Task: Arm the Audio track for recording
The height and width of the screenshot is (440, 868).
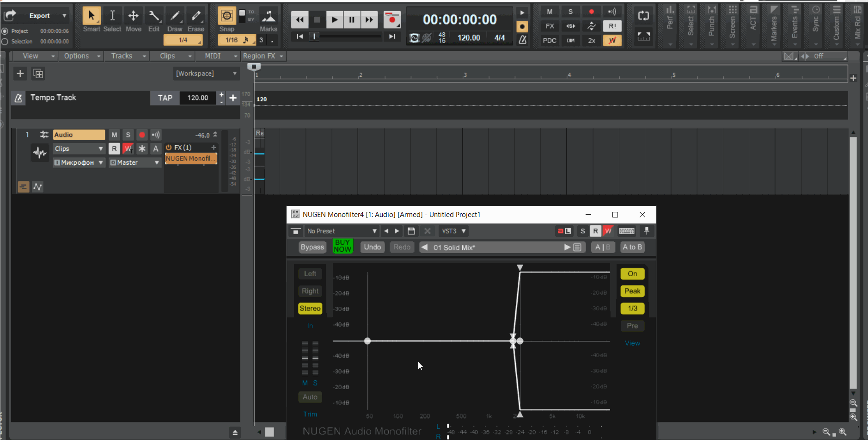Action: 142,135
